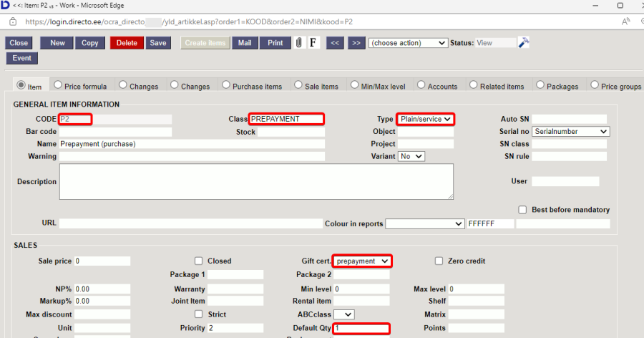Go to previous item with << button
Viewport: 644px width, 338px height.
click(x=335, y=43)
